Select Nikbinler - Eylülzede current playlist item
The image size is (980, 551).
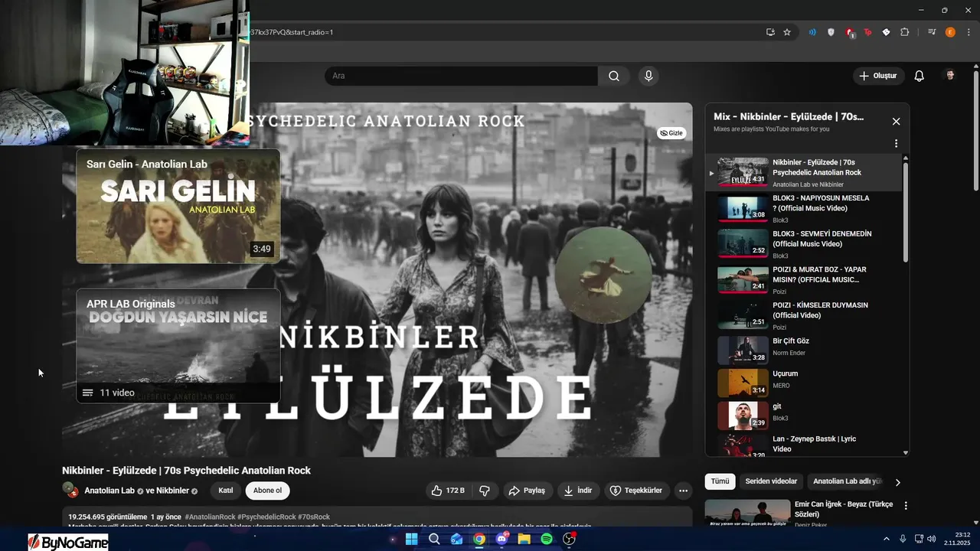(x=803, y=172)
